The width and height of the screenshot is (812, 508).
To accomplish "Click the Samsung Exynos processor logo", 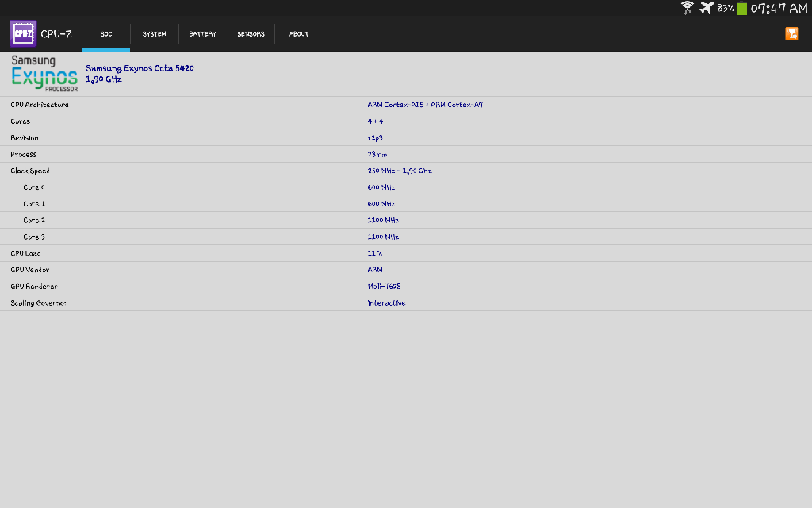I will coord(44,74).
